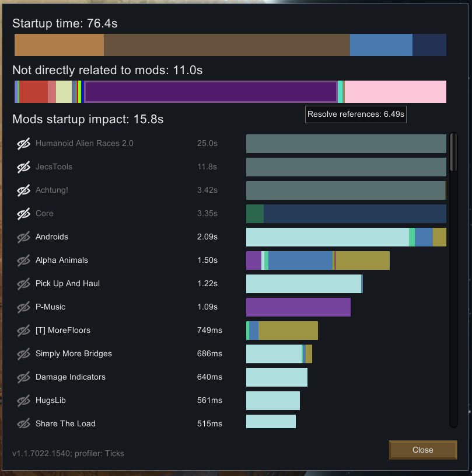Click the light orange startup time segment
The image size is (472, 476).
click(59, 45)
